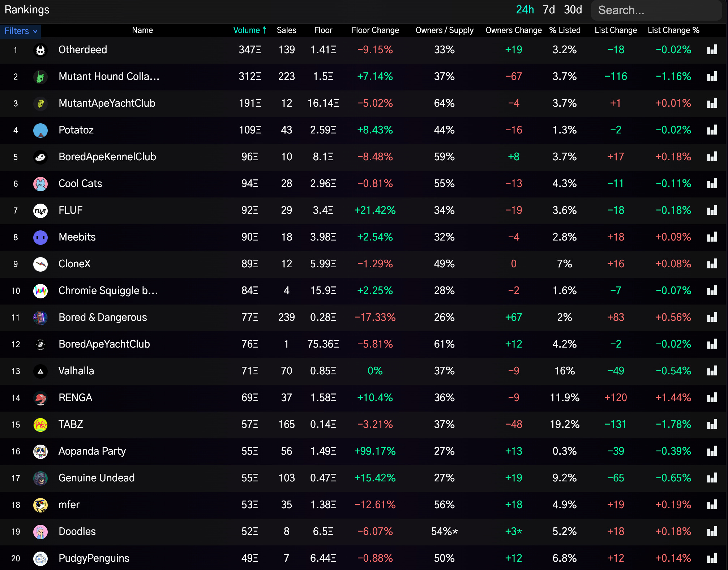Open the RENGA collection link
The width and height of the screenshot is (728, 570).
(76, 398)
